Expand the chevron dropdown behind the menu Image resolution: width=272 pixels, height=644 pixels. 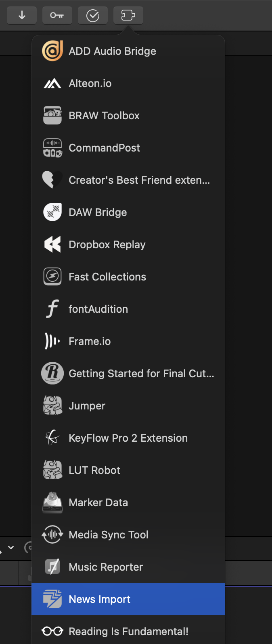pyautogui.click(x=11, y=548)
